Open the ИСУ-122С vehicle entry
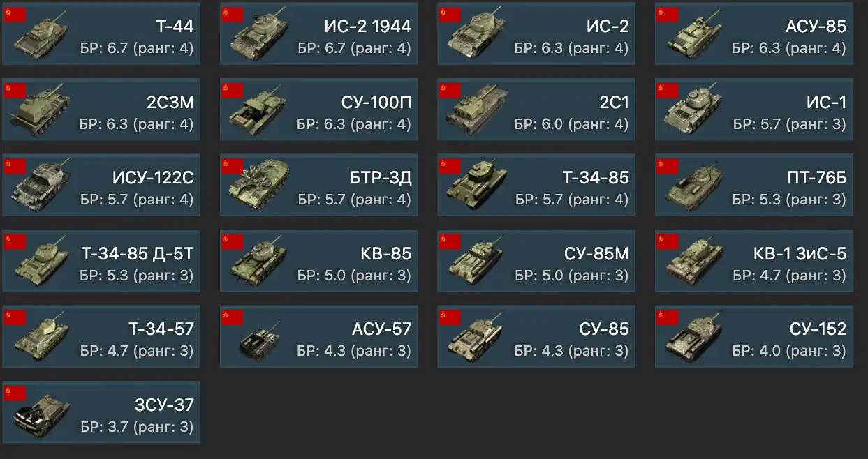The image size is (868, 459). click(x=101, y=185)
